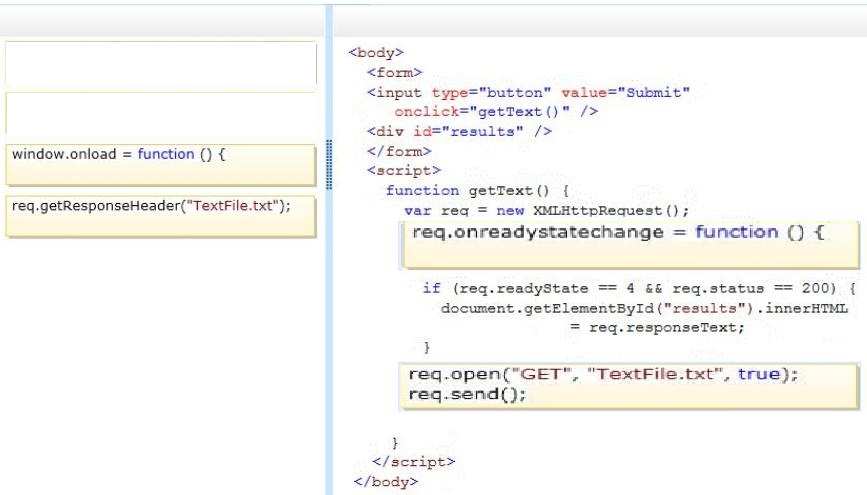867x495 pixels.
Task: Click the req.open and req.send code block
Action: tap(629, 386)
